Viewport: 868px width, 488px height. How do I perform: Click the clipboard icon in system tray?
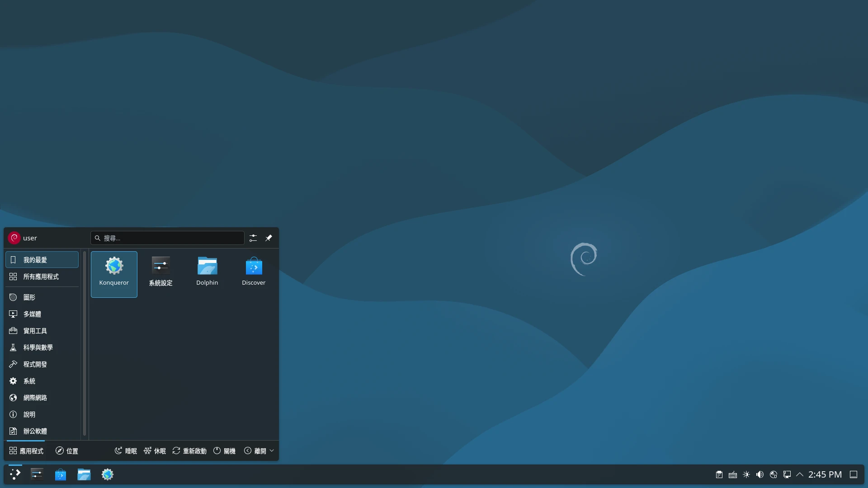point(719,474)
